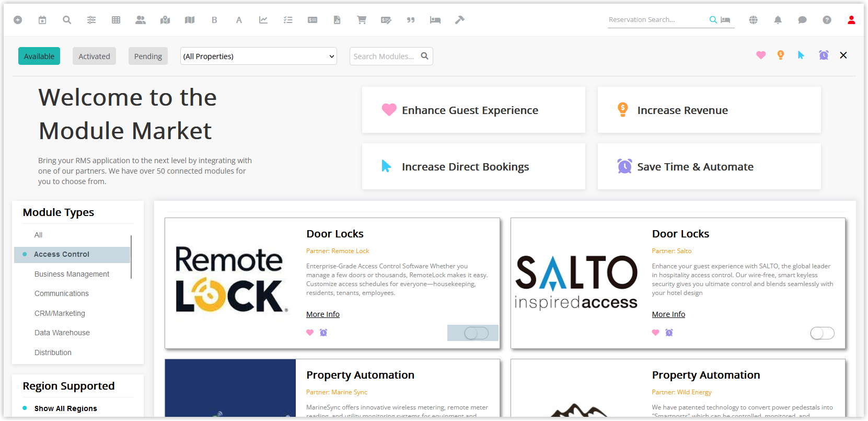Filter by blue cursor icon in filter bar

tap(801, 55)
